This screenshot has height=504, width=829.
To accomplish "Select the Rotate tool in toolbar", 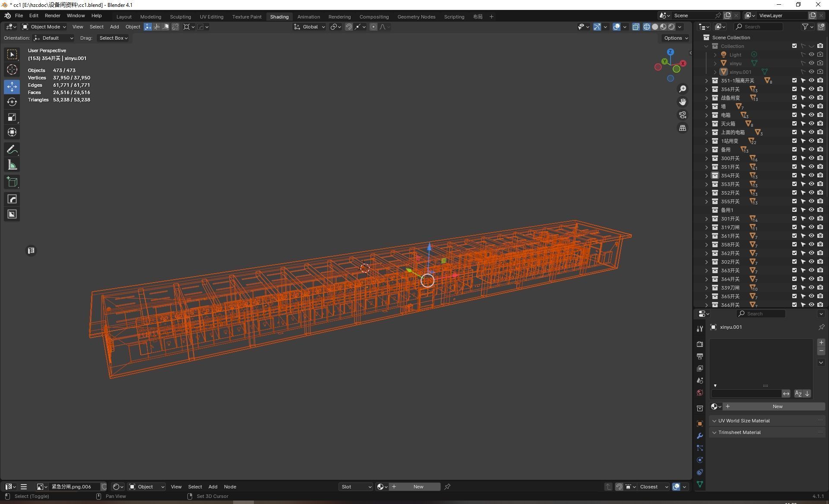I will click(x=12, y=102).
